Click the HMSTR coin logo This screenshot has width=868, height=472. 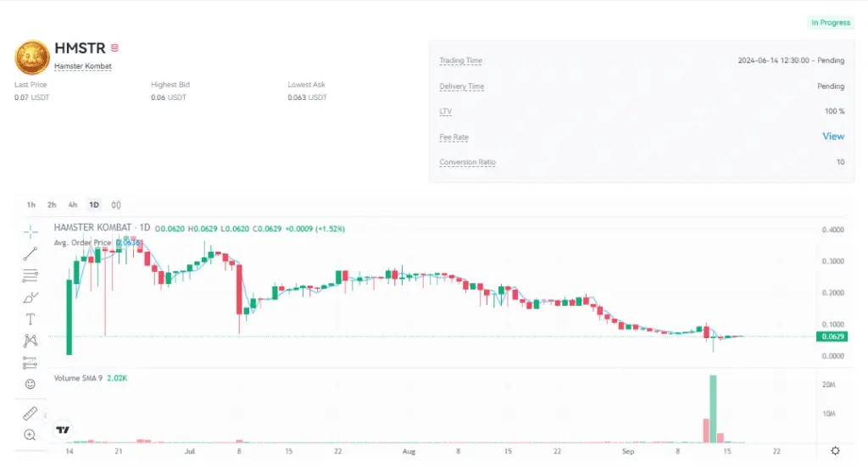[31, 56]
